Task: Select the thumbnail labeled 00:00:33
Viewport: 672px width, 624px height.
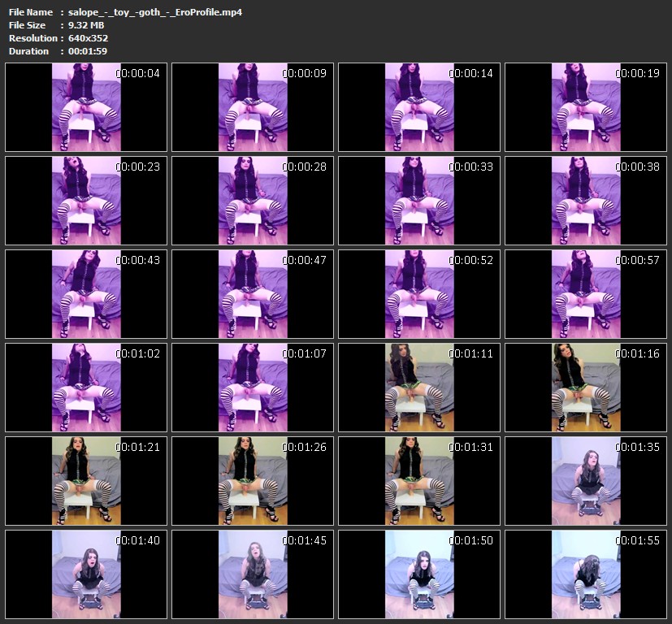Action: point(419,201)
